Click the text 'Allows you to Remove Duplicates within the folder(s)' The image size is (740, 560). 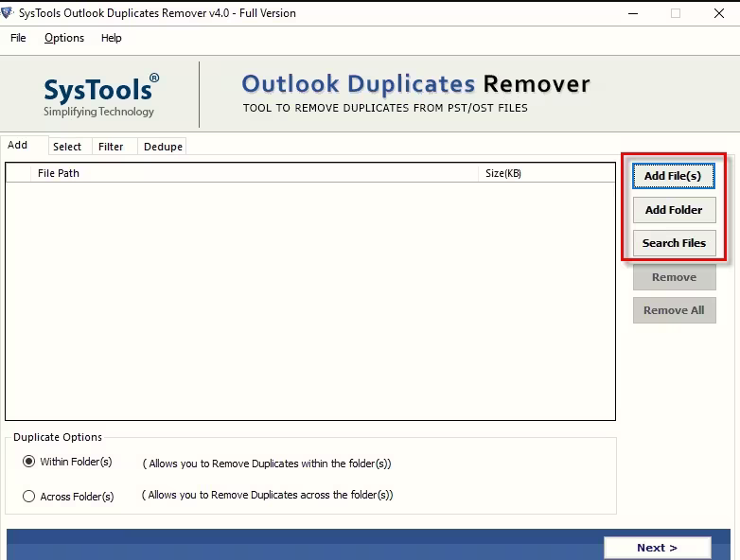pos(268,464)
